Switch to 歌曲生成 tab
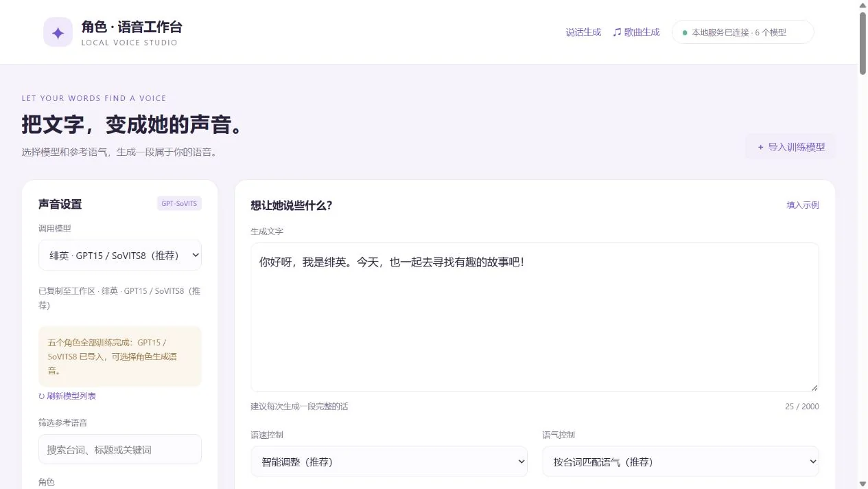The image size is (868, 489). tap(636, 32)
